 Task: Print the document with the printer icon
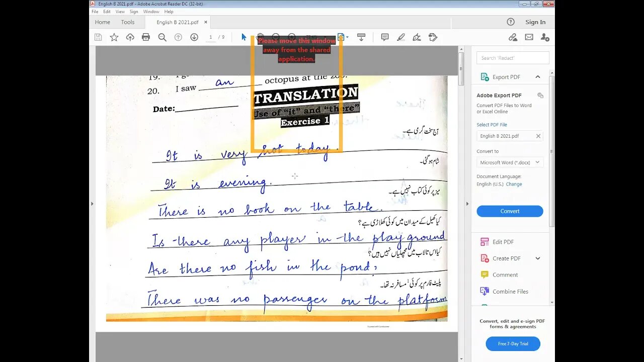(x=146, y=37)
